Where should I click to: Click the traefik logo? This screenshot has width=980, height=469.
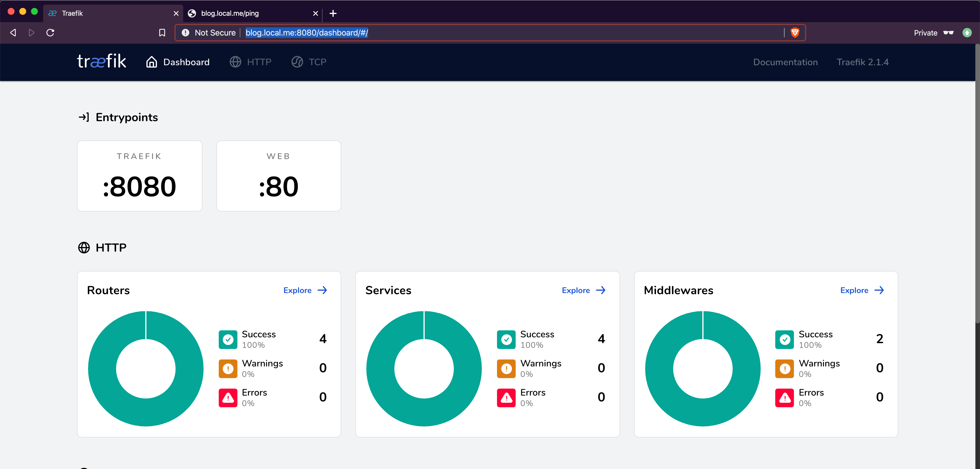101,61
